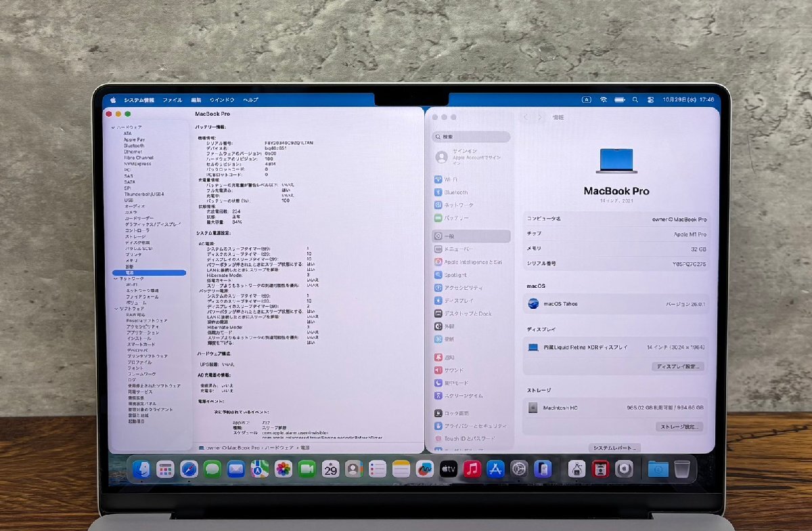Click the システムレポート button
The height and width of the screenshot is (531, 812).
click(614, 448)
